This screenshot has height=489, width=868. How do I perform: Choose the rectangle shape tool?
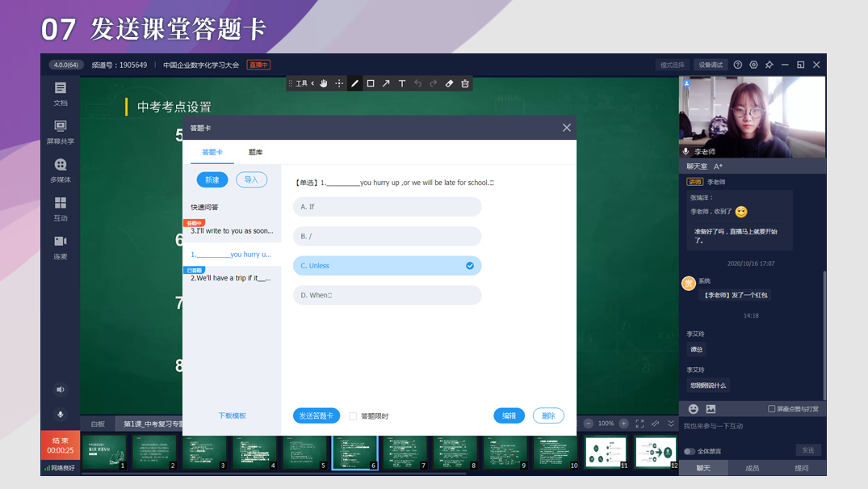pos(371,83)
